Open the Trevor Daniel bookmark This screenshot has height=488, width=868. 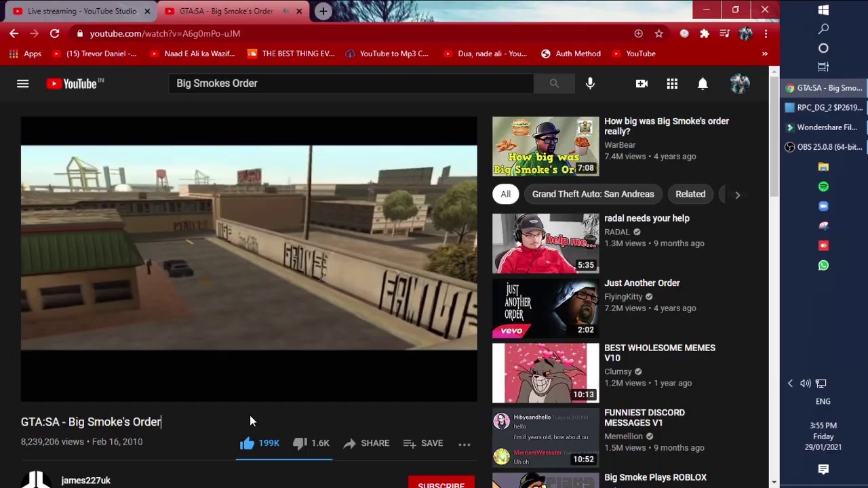pos(94,54)
